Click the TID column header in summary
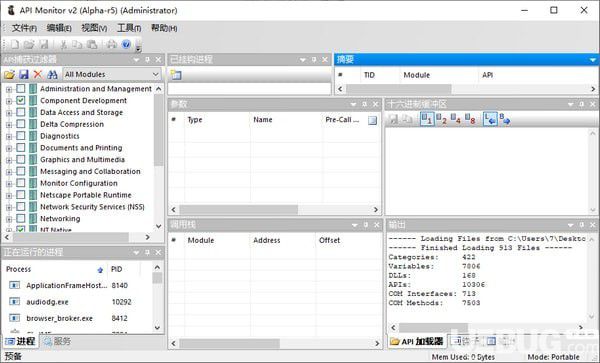 [380, 75]
